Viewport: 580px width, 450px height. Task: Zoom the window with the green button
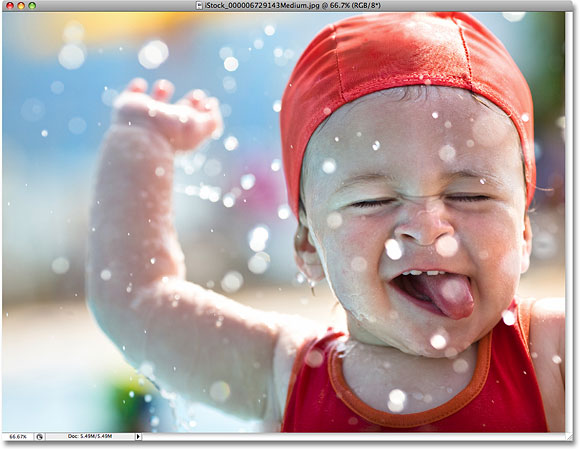coord(32,6)
